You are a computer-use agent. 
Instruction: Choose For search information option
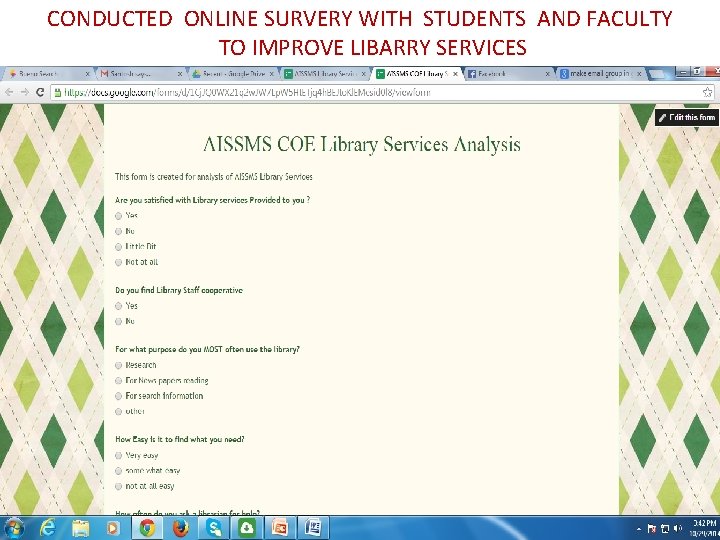(118, 396)
